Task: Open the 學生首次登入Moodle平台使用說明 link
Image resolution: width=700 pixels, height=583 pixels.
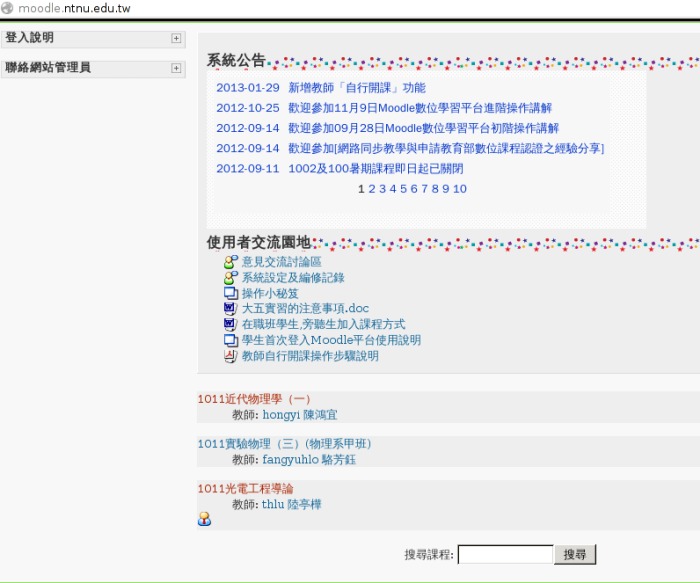Action: click(331, 340)
